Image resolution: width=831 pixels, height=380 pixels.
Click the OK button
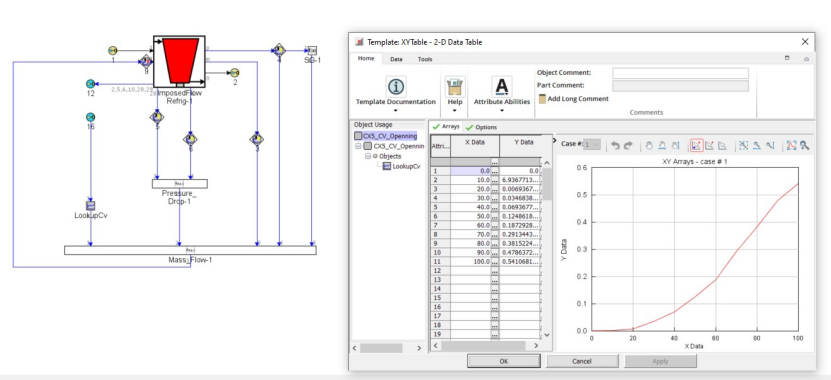503,361
